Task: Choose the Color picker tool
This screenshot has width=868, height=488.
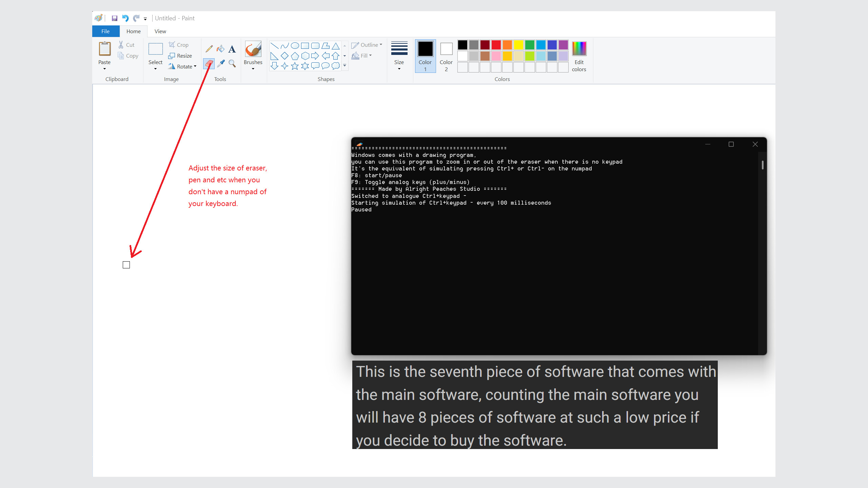Action: [x=221, y=64]
